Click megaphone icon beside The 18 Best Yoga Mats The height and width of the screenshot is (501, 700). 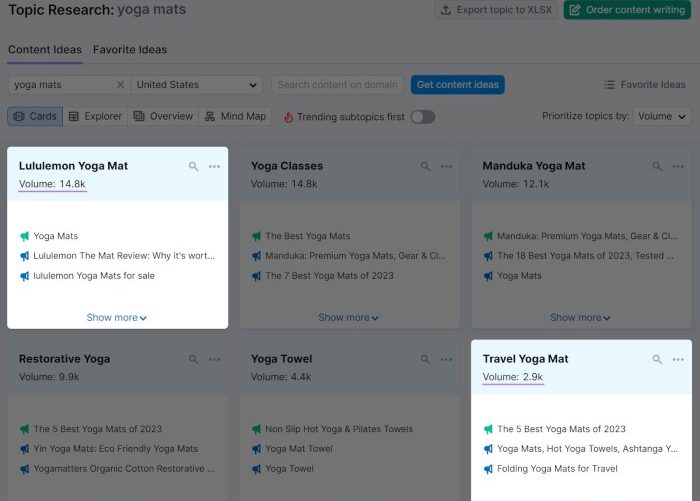(x=488, y=256)
